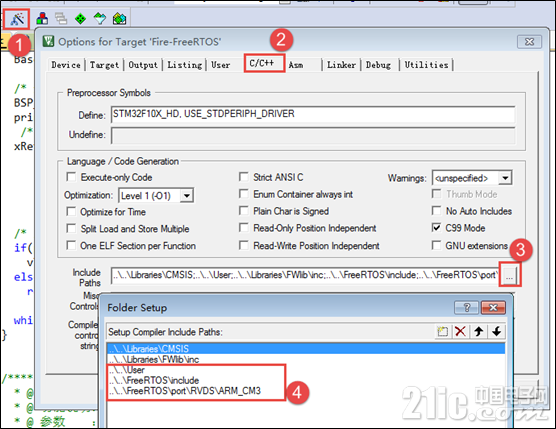Enable One ELF Section per Function
The image size is (556, 429).
click(71, 245)
